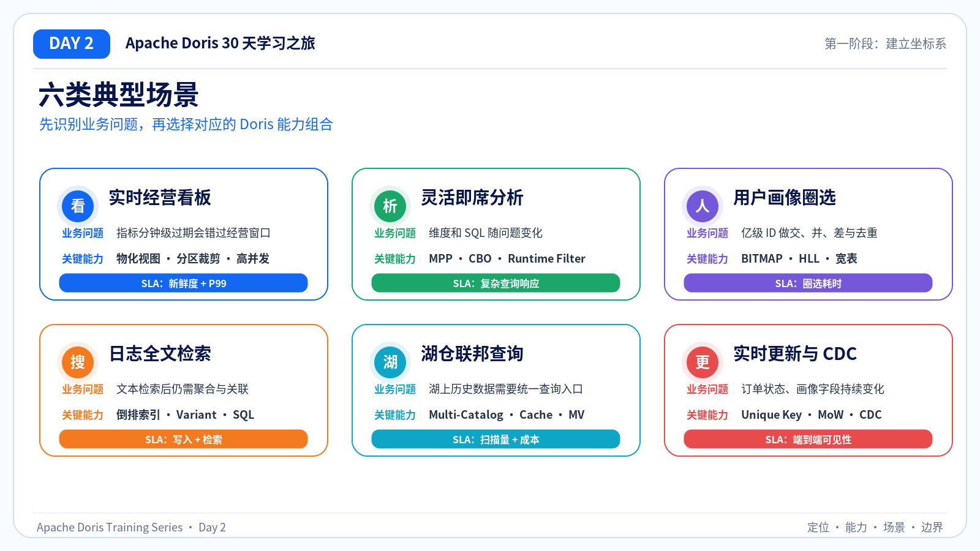The height and width of the screenshot is (551, 980).
Task: Click the 分区裁剪 capability
Action: point(198,259)
